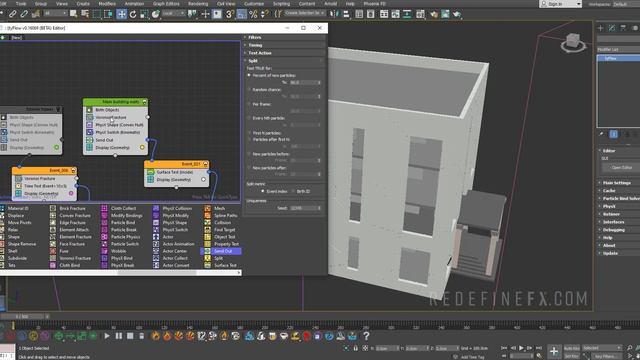This screenshot has width=640, height=360.
Task: Expand the Cache rollout
Action: (619, 191)
